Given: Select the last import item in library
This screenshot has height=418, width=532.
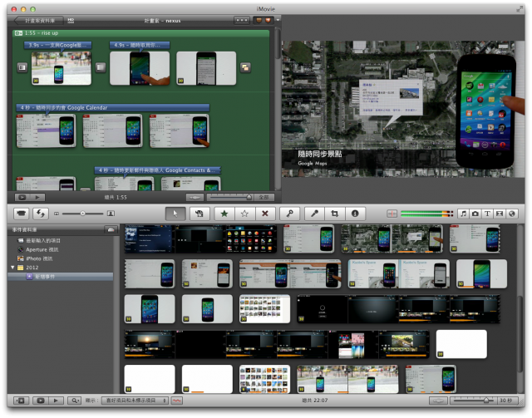Looking at the screenshot, I should 43,240.
